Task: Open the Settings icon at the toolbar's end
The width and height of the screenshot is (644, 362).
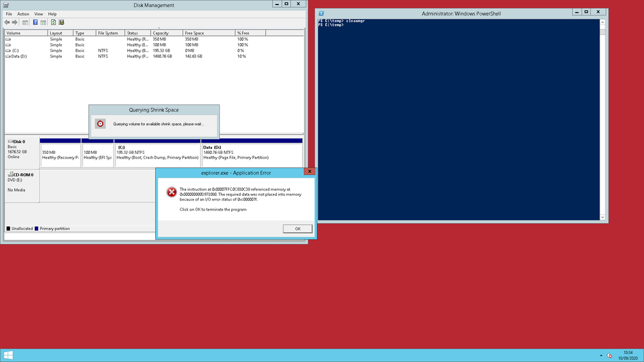Action: point(61,23)
